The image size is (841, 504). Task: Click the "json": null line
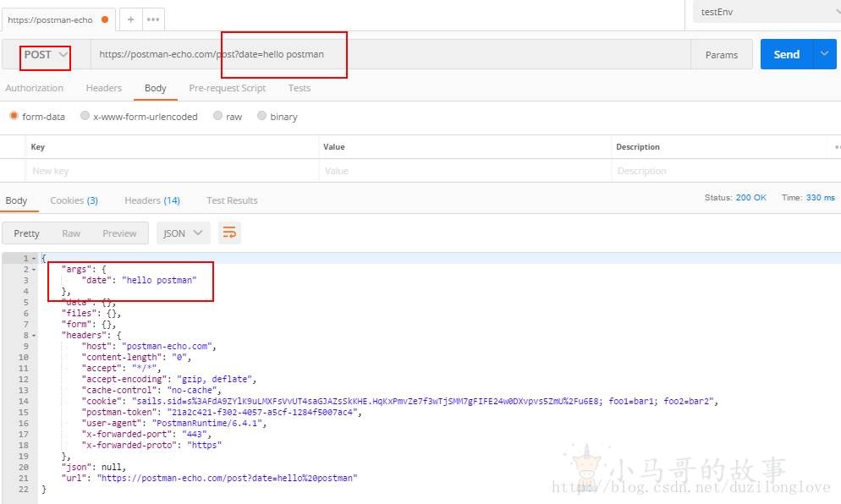click(93, 467)
